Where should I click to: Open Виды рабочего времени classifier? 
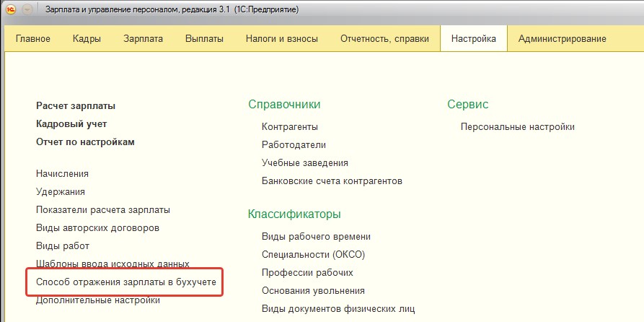316,237
